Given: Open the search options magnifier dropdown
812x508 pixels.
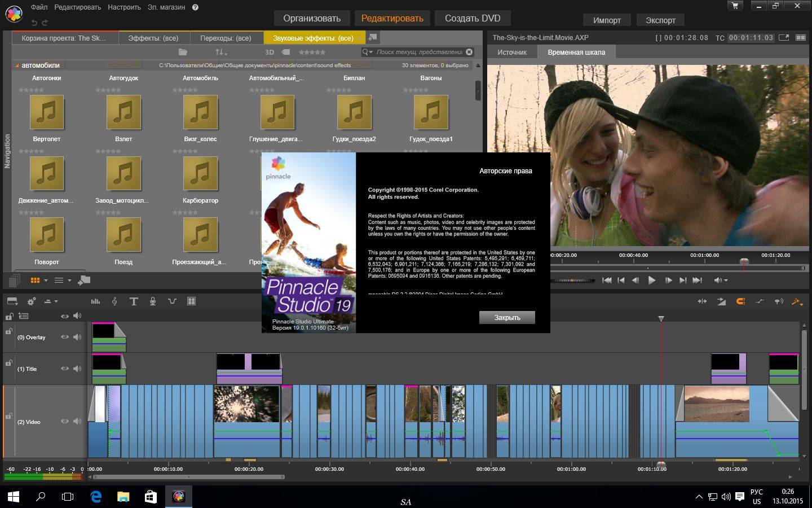Looking at the screenshot, I should click(x=368, y=52).
